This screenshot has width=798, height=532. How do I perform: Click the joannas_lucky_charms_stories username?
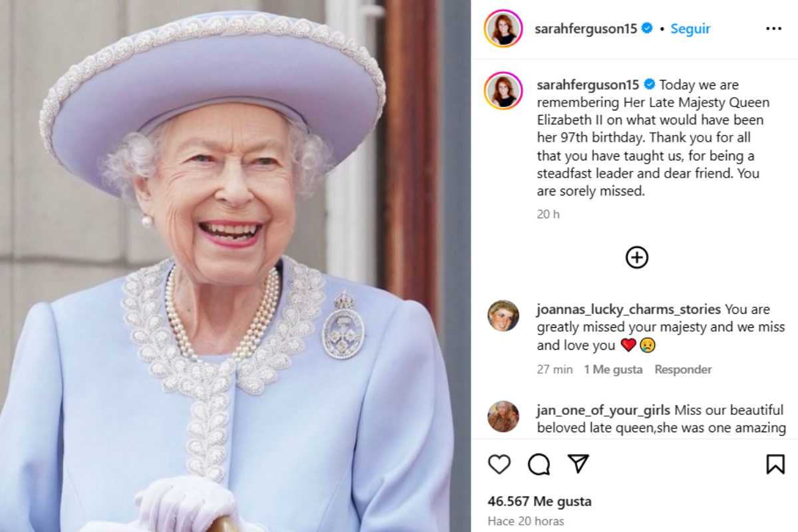tap(628, 309)
